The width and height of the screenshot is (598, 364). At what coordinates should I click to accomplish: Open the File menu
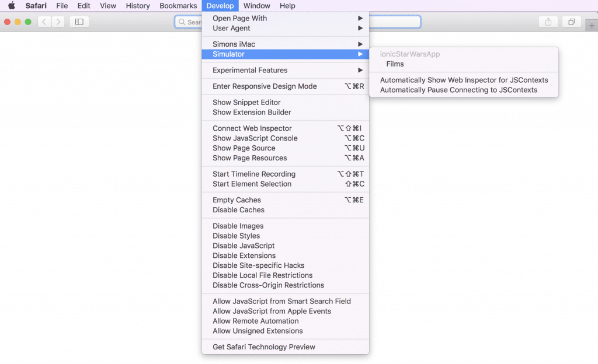(62, 6)
